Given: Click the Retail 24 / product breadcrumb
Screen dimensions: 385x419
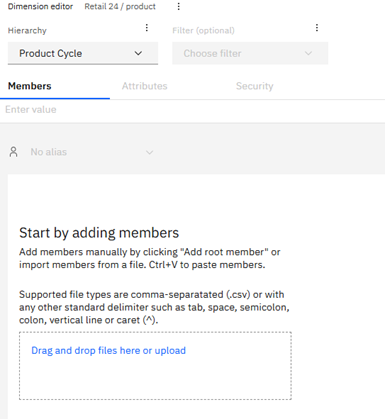Looking at the screenshot, I should pos(120,6).
